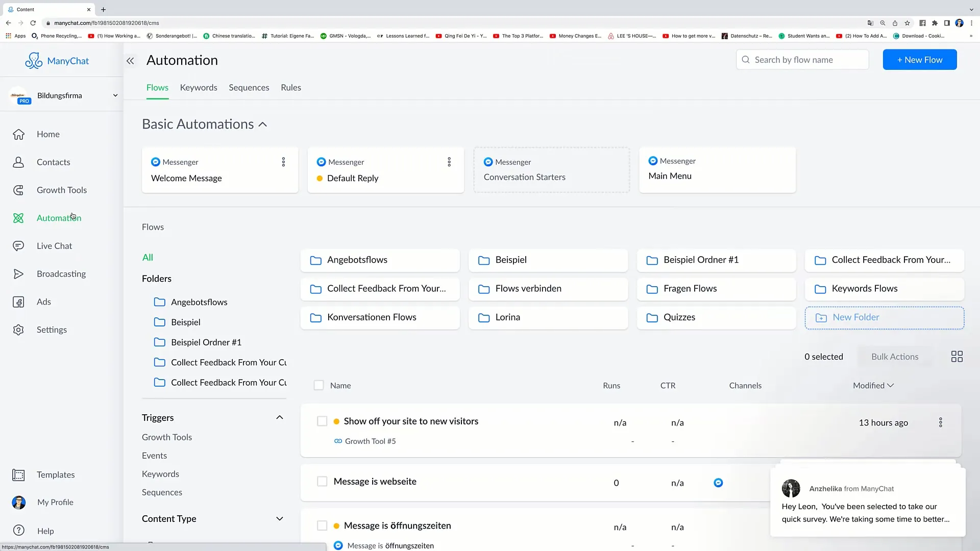Toggle checkbox for Message is webseite
980x551 pixels.
click(x=322, y=482)
